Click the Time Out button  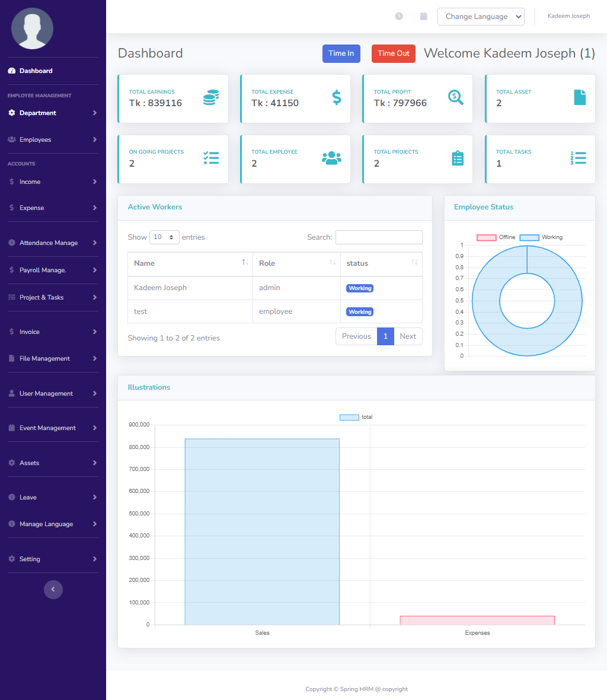tap(393, 53)
